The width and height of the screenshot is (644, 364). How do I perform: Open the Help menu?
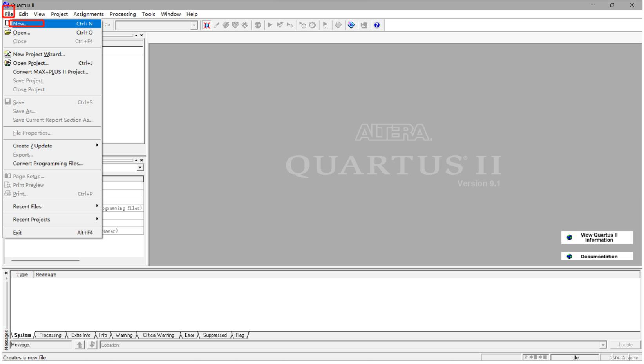pos(192,14)
